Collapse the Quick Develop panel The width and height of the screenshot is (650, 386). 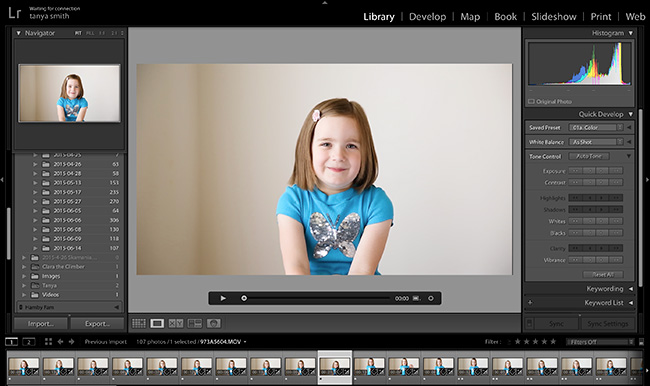click(x=631, y=114)
